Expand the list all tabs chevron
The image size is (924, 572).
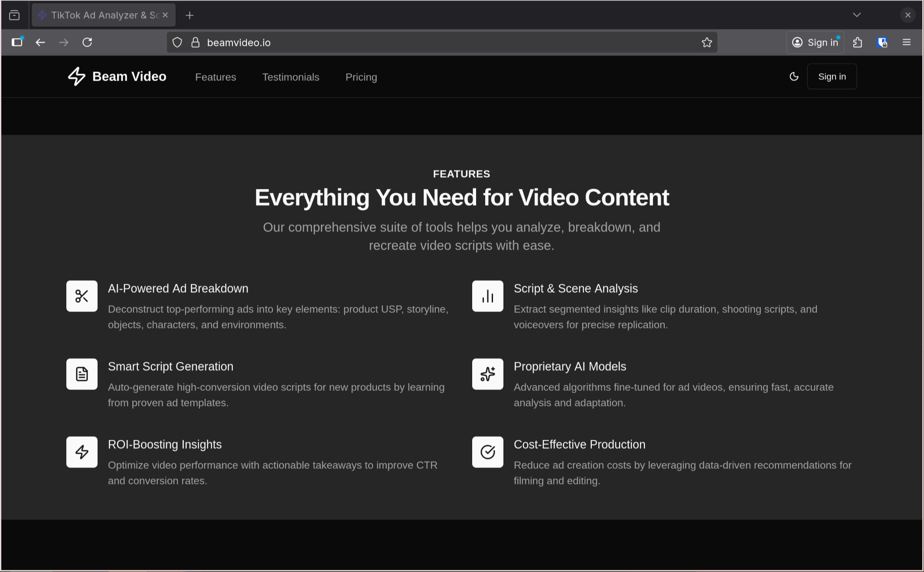857,15
